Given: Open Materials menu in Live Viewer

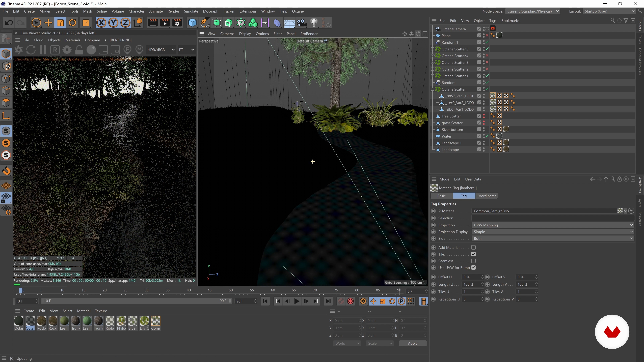Looking at the screenshot, I should (x=73, y=40).
